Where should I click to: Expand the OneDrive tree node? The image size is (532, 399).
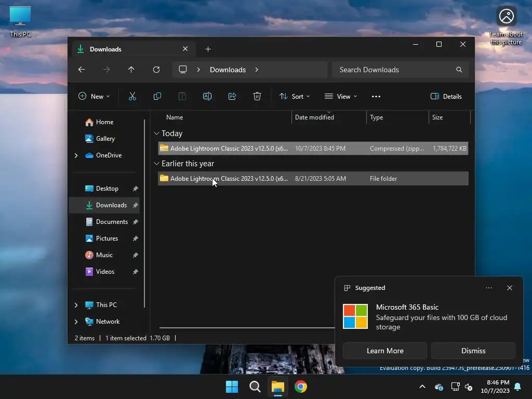(x=76, y=155)
